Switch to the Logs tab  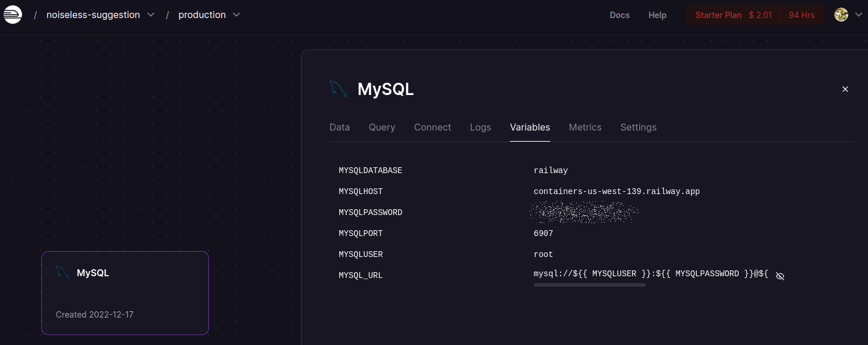[480, 127]
